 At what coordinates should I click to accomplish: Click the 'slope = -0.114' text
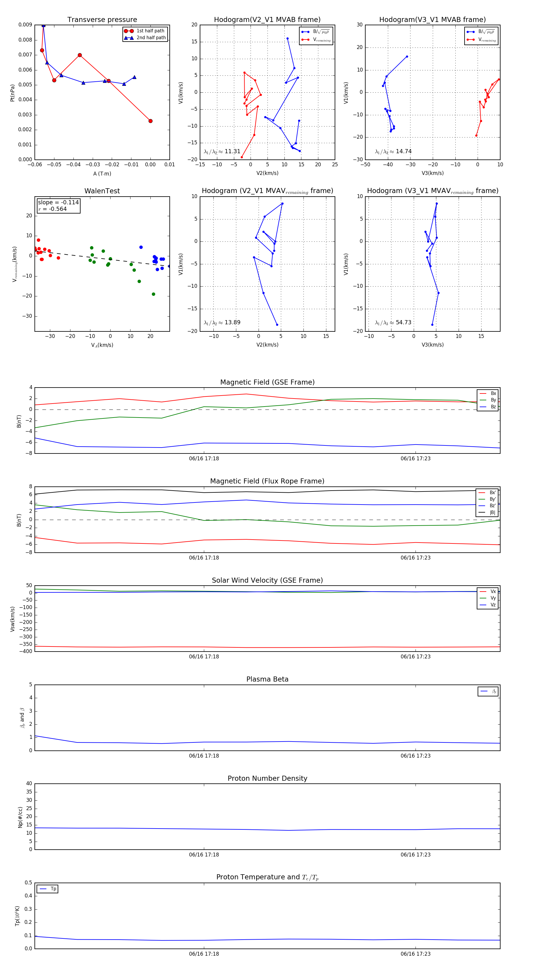(x=58, y=203)
